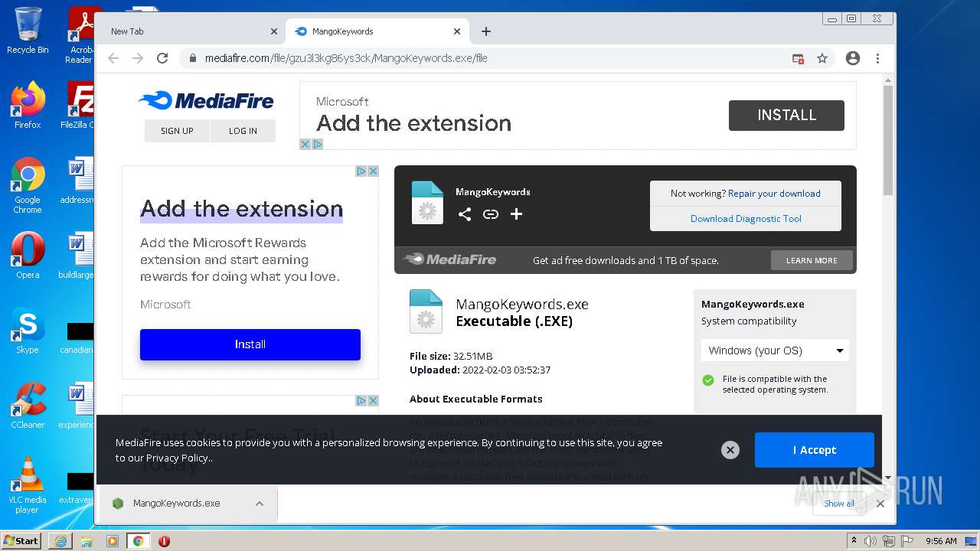
Task: Click the INSTALL banner ad button
Action: click(x=786, y=115)
